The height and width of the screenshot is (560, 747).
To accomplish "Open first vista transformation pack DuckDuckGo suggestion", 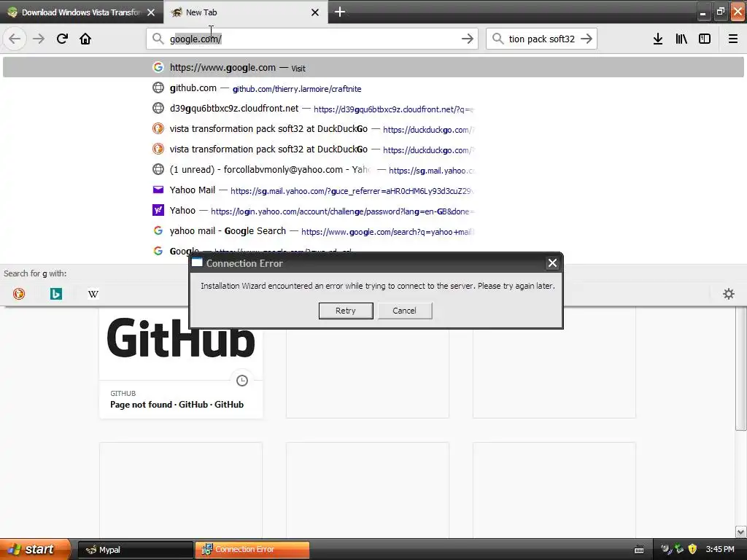I will 373,129.
